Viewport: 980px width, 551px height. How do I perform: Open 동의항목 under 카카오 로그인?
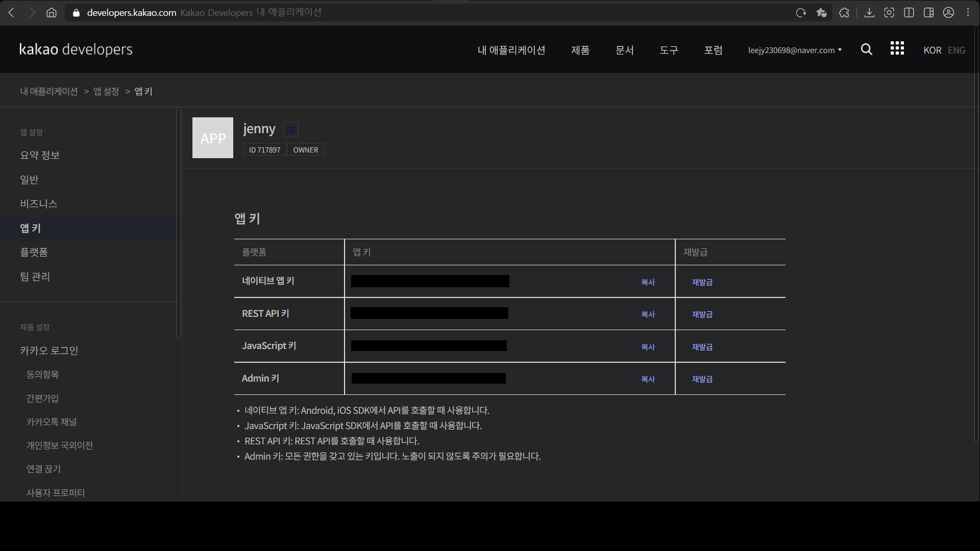coord(42,374)
